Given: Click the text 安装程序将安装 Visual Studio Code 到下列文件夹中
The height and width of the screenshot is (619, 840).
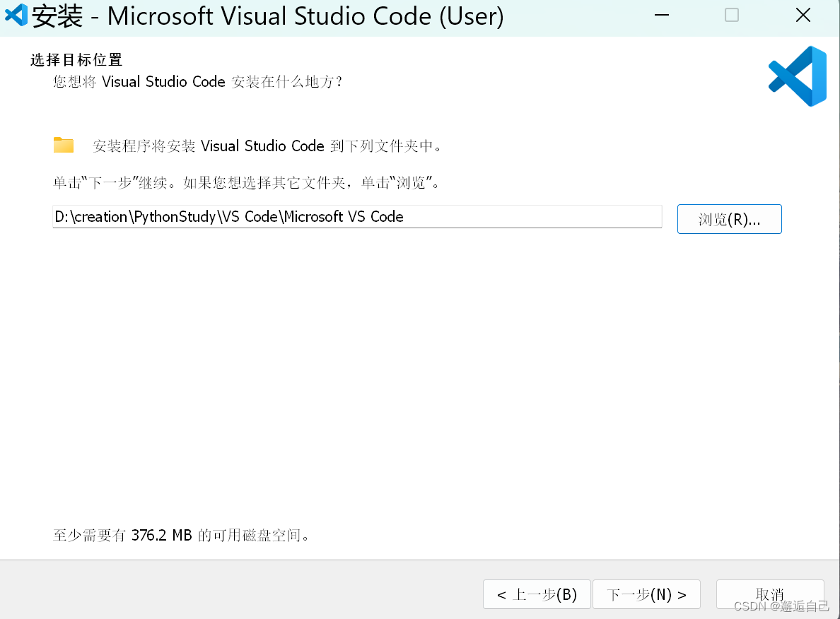Looking at the screenshot, I should click(267, 146).
